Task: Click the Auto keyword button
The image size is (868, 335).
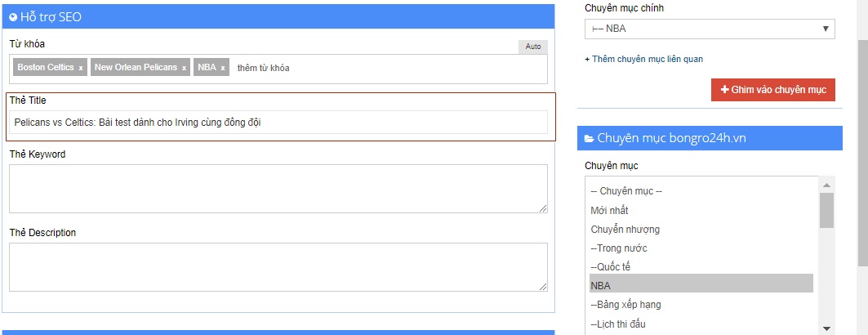Action: [x=533, y=47]
